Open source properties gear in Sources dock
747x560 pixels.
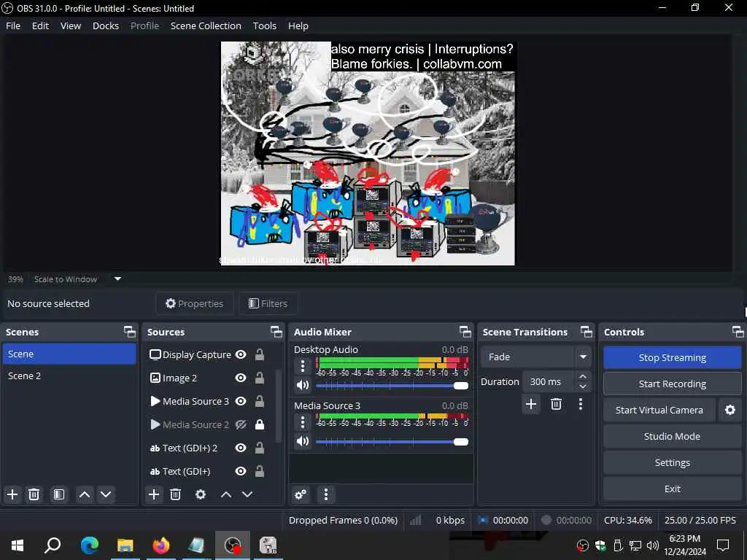click(x=201, y=494)
